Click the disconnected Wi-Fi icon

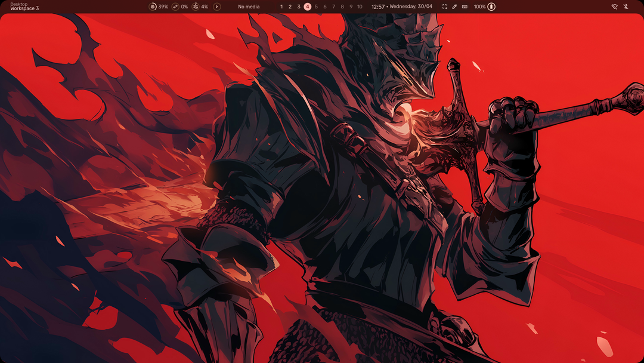[614, 7]
